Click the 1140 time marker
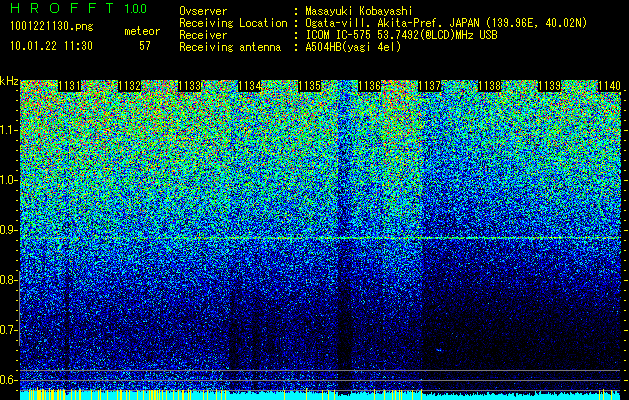This screenshot has height=400, width=629. click(610, 86)
